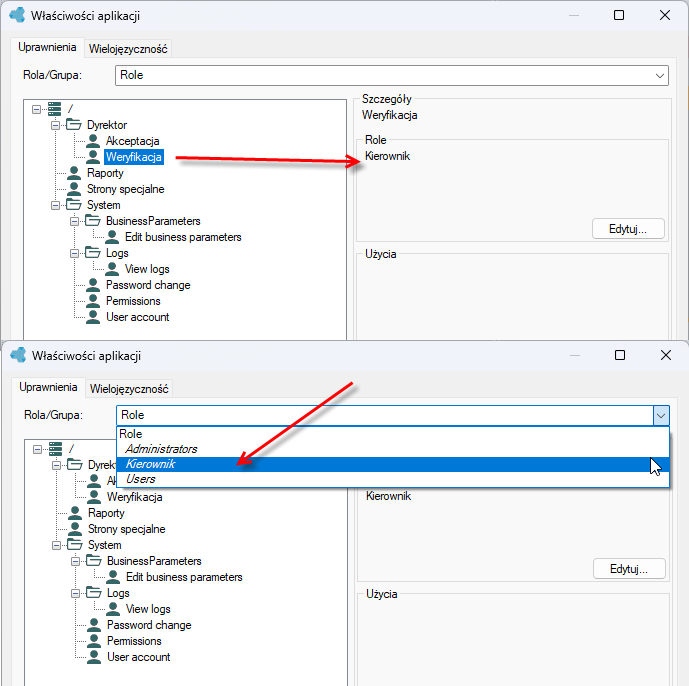The width and height of the screenshot is (689, 686).
Task: Select Strony specjalne label in lower window
Action: pos(127,529)
